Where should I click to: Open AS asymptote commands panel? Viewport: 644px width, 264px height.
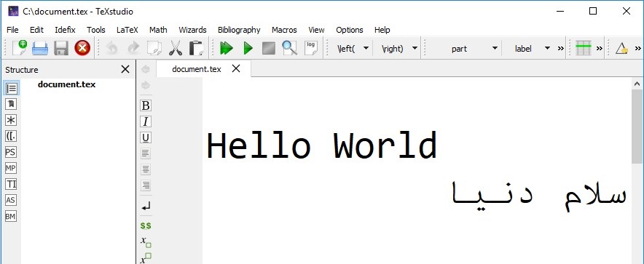point(11,200)
